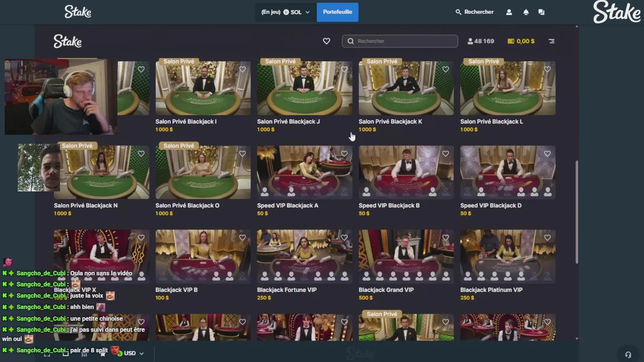Open Speed VIP Blackjack B table thumbnail
This screenshot has width=644, height=362.
pos(406,172)
